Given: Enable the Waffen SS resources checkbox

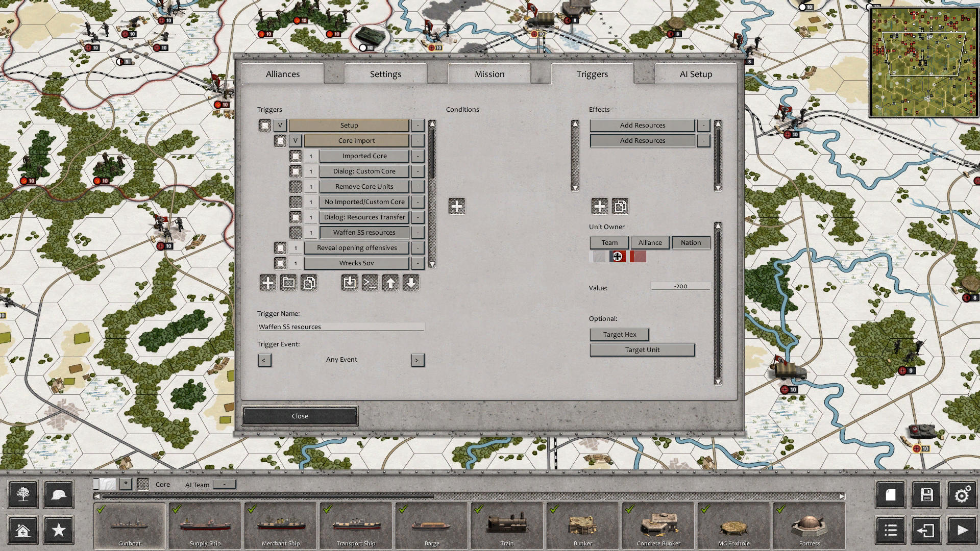Looking at the screenshot, I should (296, 232).
